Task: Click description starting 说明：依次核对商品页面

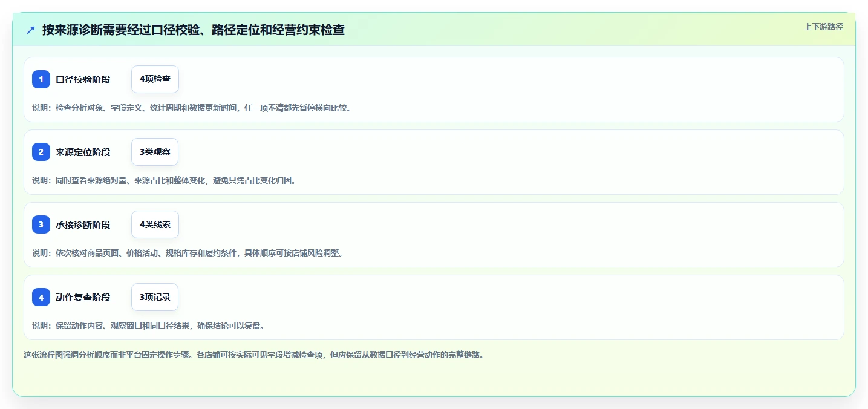Action: [188, 253]
